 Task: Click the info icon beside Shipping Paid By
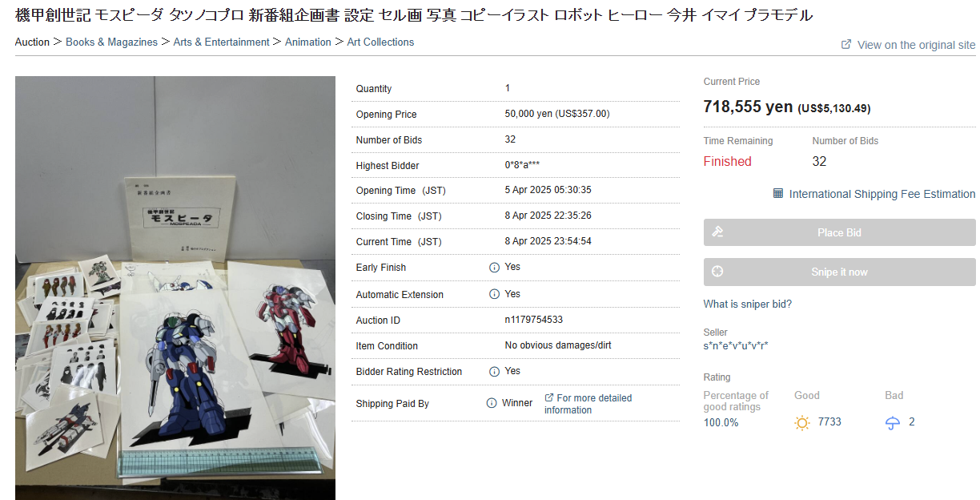pyautogui.click(x=492, y=403)
